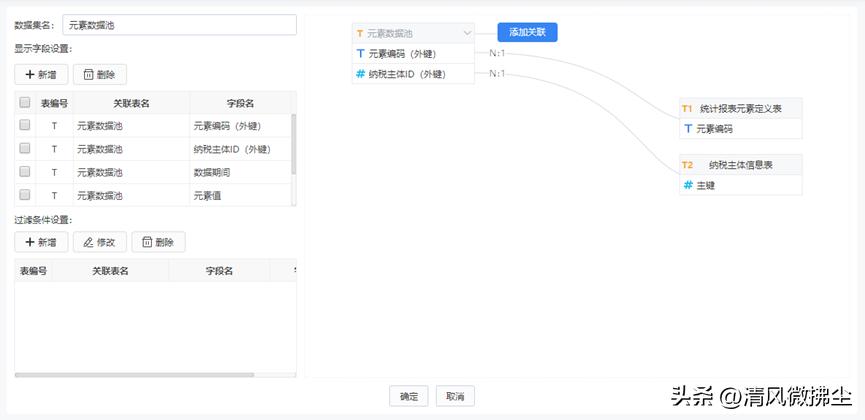Click the 主键 field in 纳税主体信息表
The image size is (865, 420).
point(741,185)
